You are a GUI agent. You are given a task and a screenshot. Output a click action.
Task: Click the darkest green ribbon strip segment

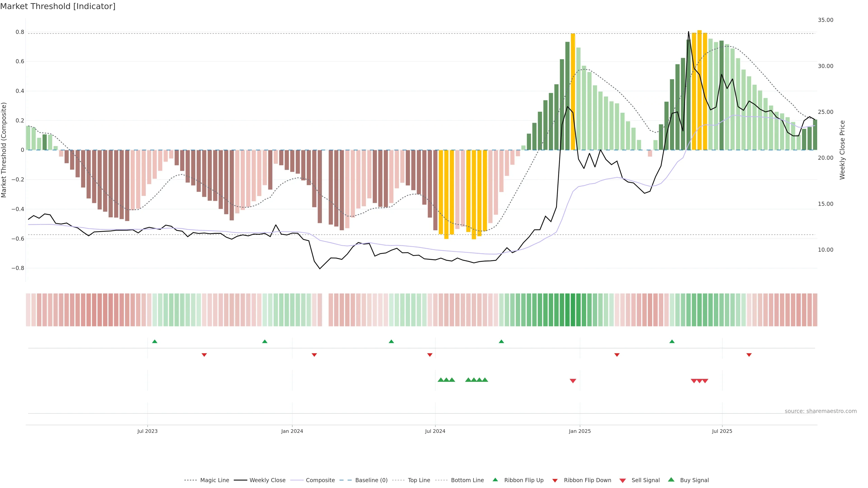click(x=573, y=310)
